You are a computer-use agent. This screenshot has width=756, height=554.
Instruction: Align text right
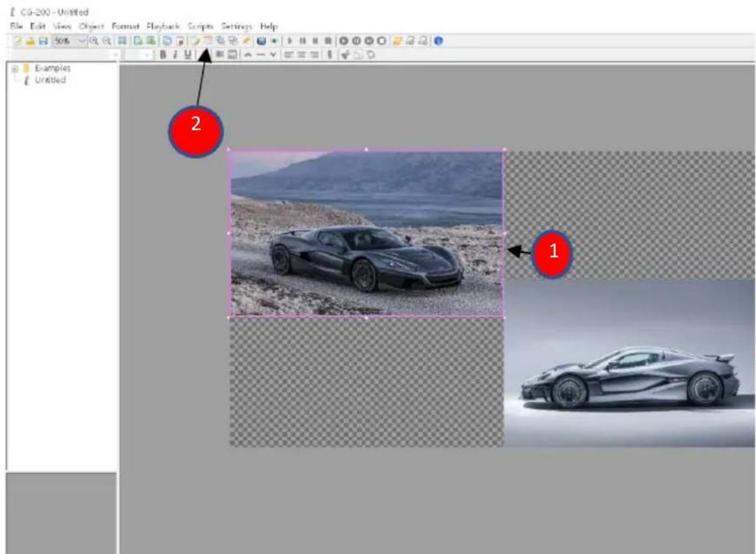(313, 55)
